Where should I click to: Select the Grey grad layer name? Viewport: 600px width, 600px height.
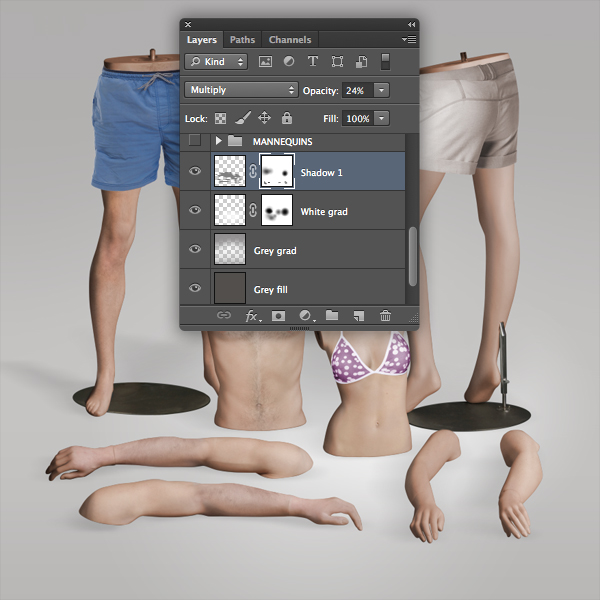[x=275, y=251]
